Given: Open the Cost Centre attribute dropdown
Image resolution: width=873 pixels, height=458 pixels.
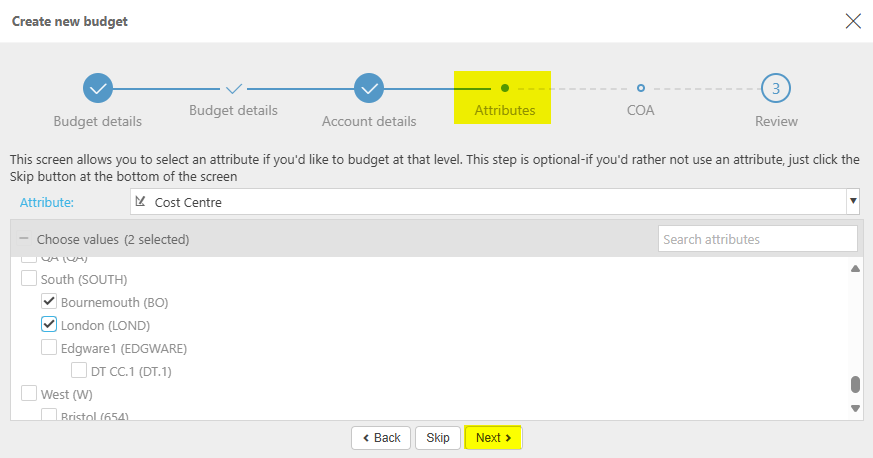Looking at the screenshot, I should tap(853, 202).
